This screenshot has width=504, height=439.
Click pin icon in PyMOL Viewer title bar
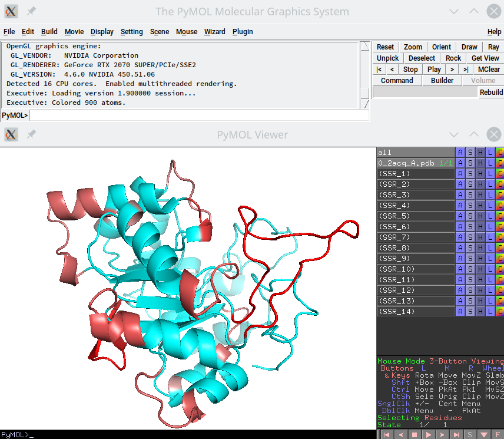(x=31, y=134)
